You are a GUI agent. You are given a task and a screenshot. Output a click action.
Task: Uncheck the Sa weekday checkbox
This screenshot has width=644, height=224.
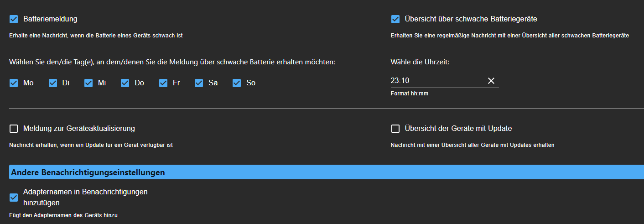tap(199, 83)
